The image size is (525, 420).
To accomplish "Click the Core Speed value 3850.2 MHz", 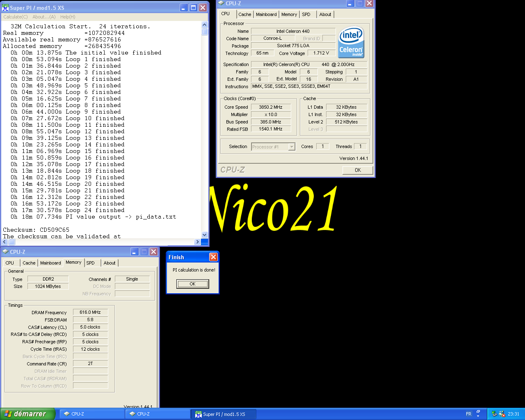I will point(271,107).
